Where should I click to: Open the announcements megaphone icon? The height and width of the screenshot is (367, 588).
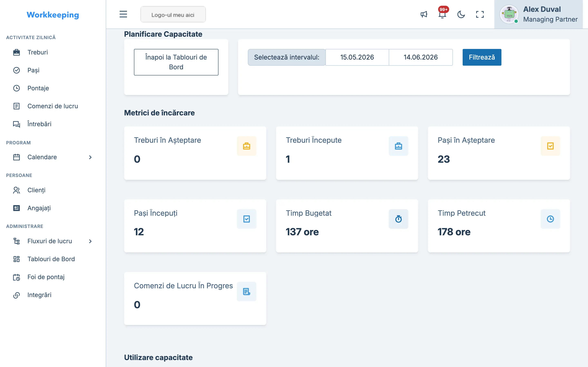[x=424, y=14]
